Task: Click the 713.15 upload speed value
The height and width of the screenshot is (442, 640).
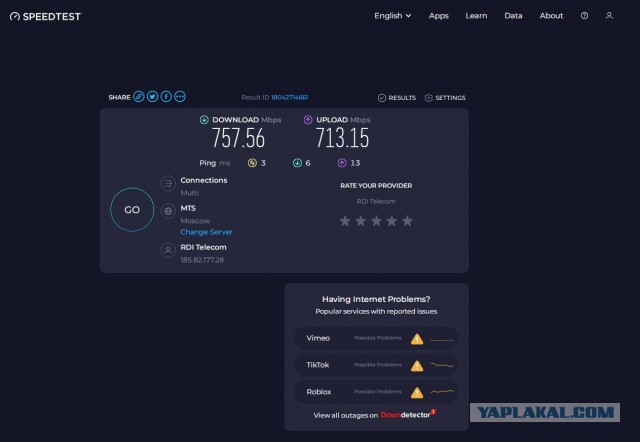Action: tap(342, 138)
